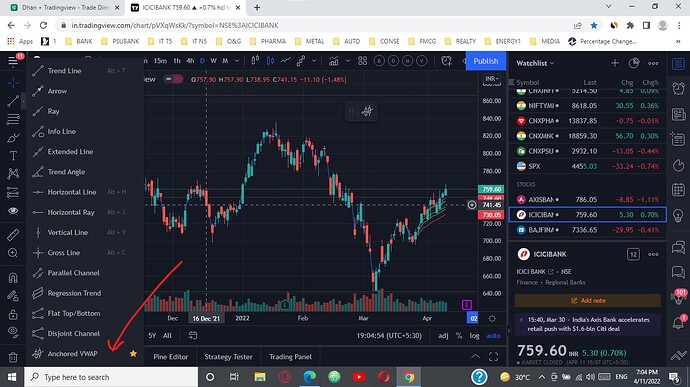This screenshot has height=387, width=690.
Task: Click the Publish button
Action: tap(486, 61)
